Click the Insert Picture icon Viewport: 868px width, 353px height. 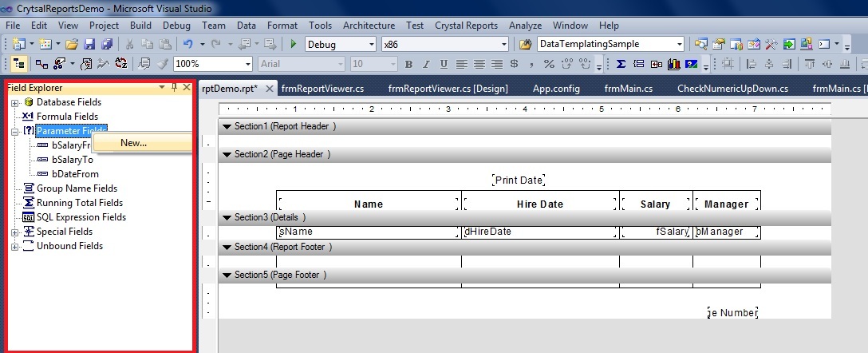(692, 64)
